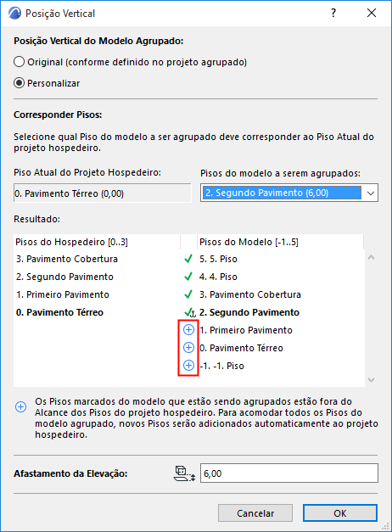The height and width of the screenshot is (532, 392).
Task: Click the plus icon beside 1. Primeiro Pavimento
Action: point(188,330)
